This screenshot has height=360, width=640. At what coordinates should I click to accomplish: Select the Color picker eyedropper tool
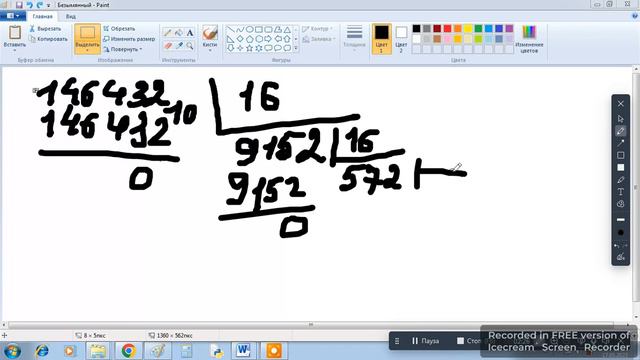(x=179, y=46)
